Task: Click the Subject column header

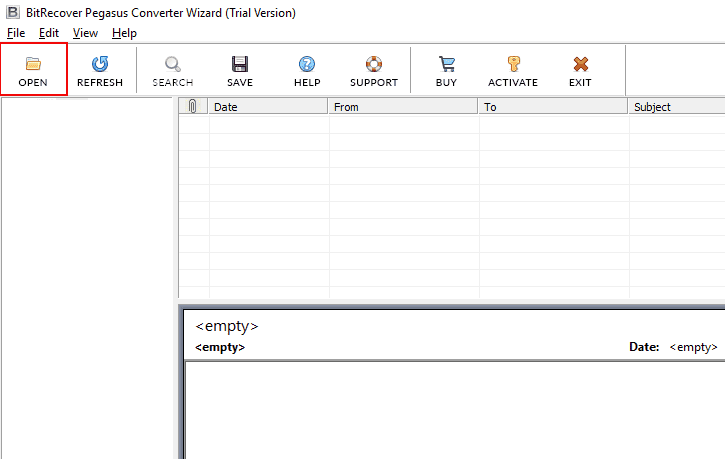Action: click(x=675, y=107)
